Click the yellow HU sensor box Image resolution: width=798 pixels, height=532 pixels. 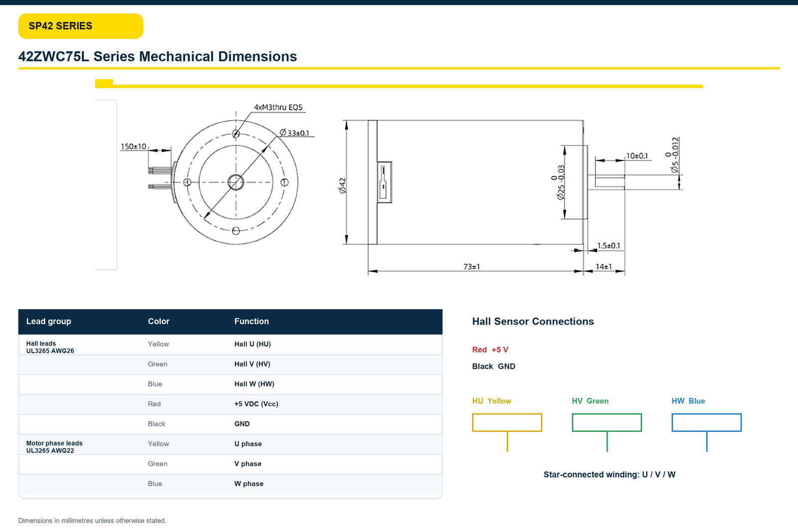click(507, 422)
